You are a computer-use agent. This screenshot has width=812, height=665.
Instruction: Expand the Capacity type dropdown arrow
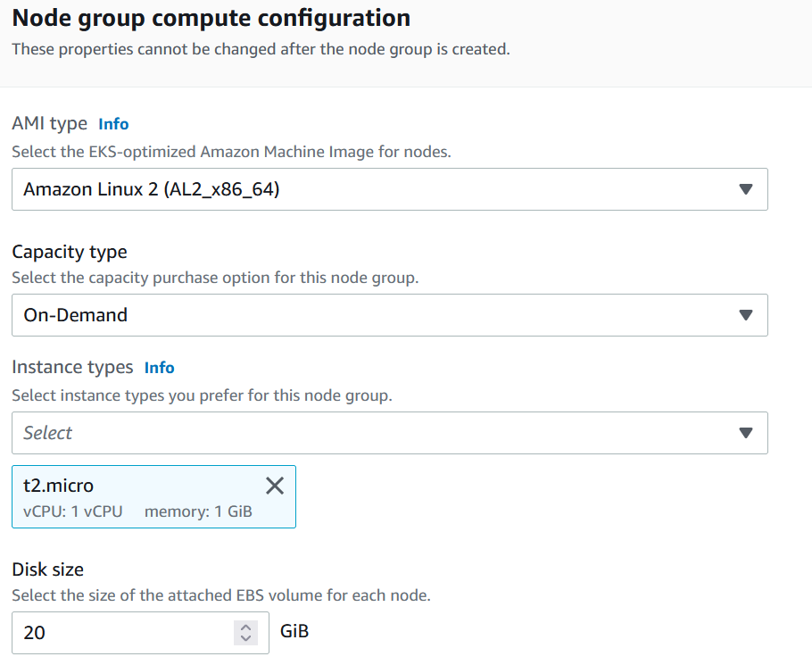point(745,315)
